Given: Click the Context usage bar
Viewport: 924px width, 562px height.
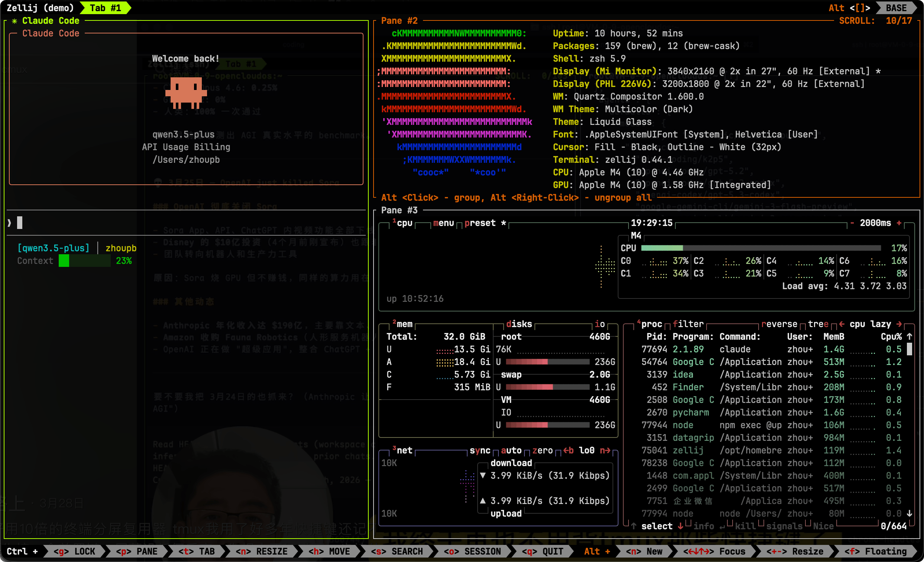Looking at the screenshot, I should [x=84, y=261].
